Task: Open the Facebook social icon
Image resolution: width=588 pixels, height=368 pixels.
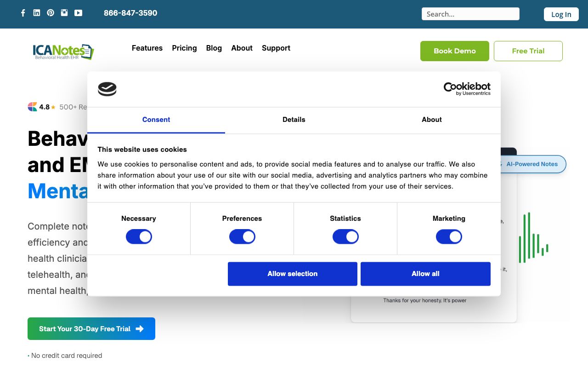Action: (23, 13)
